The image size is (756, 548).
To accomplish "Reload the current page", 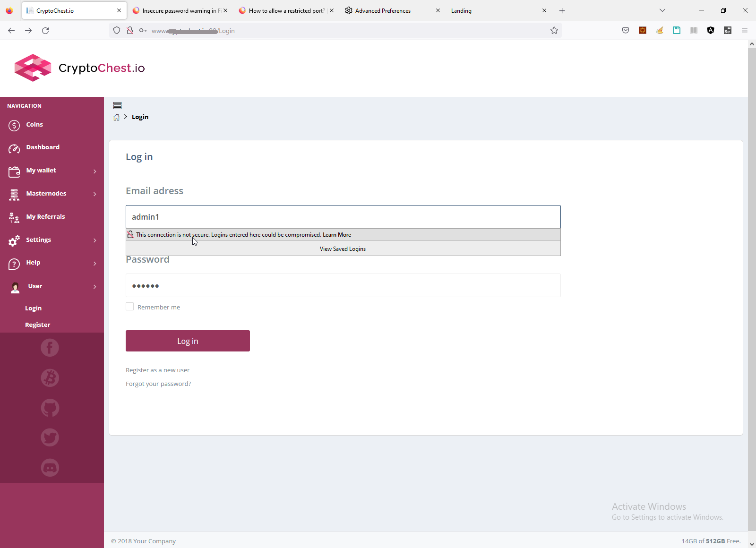I will (x=45, y=31).
